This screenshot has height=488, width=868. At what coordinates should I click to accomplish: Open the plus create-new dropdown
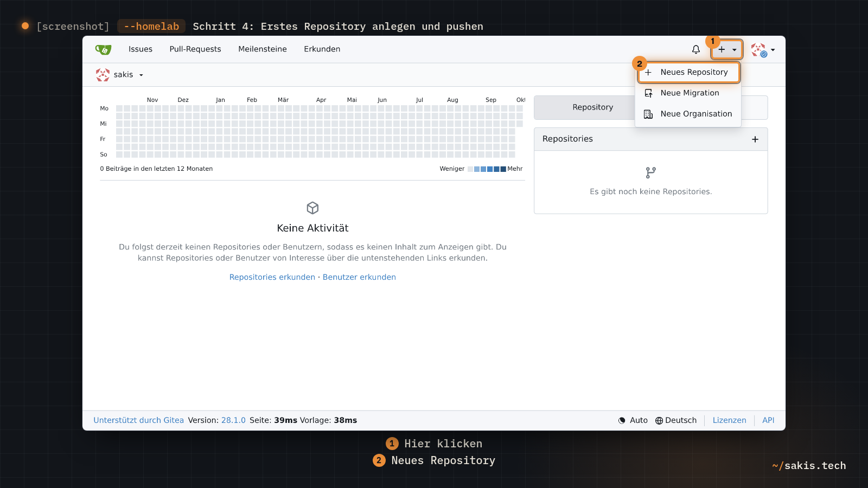727,49
